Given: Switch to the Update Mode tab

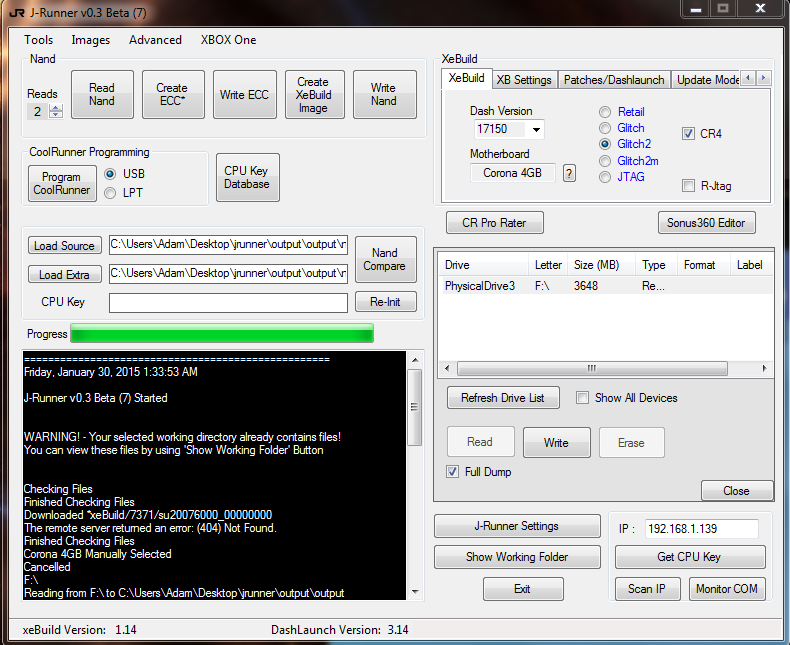Looking at the screenshot, I should tap(706, 80).
